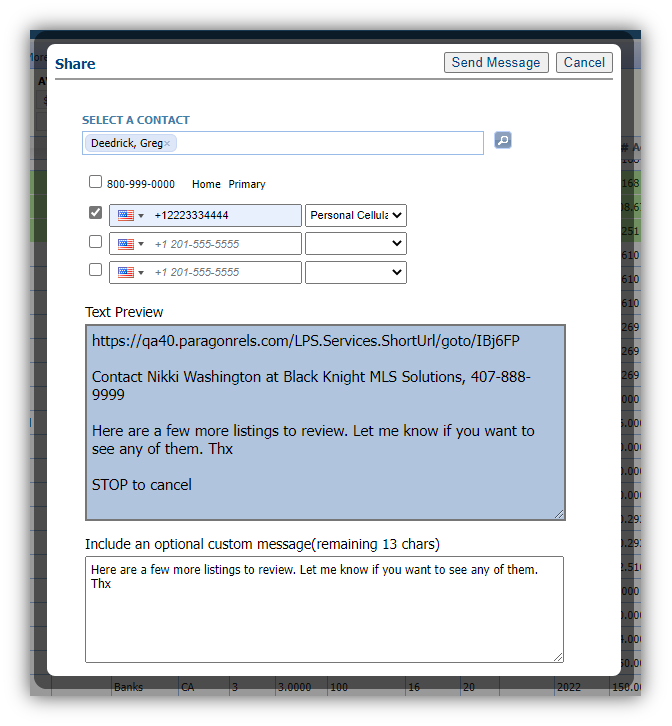The width and height of the screenshot is (672, 726).
Task: Uncheck the +12223334444 phone checkbox
Action: click(x=95, y=213)
